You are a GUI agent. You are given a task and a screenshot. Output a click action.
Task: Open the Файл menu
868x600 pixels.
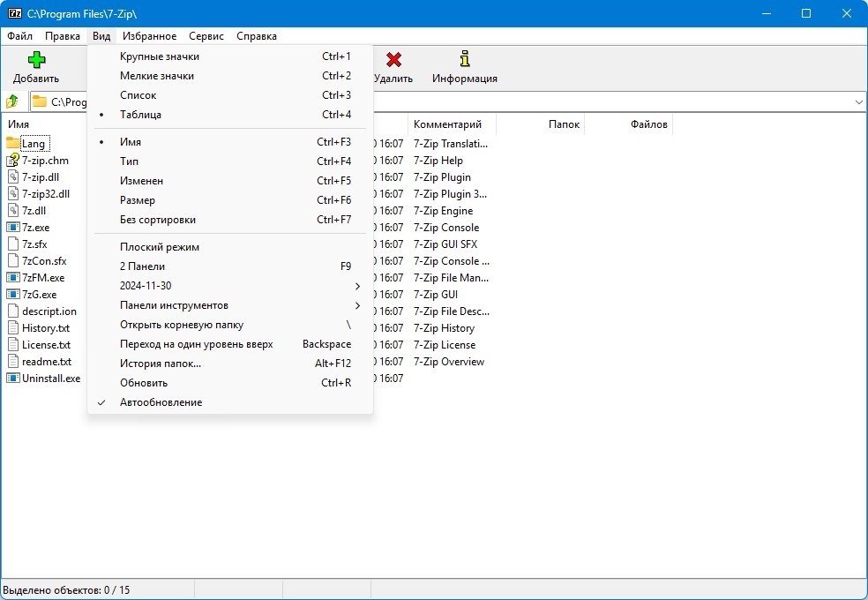click(20, 36)
